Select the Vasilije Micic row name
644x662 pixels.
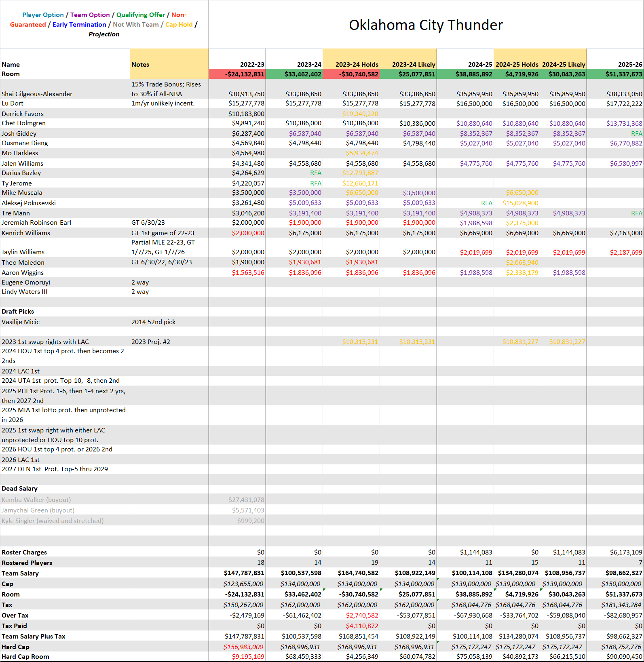(21, 322)
